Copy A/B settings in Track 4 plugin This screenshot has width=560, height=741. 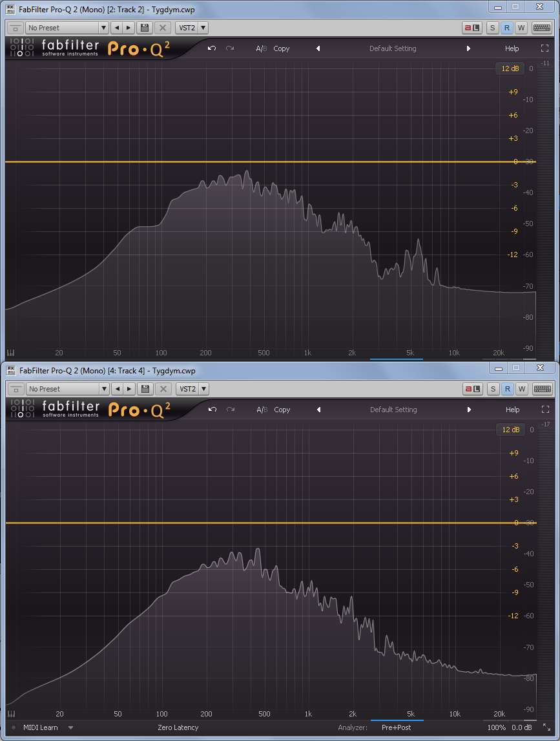coord(282,409)
